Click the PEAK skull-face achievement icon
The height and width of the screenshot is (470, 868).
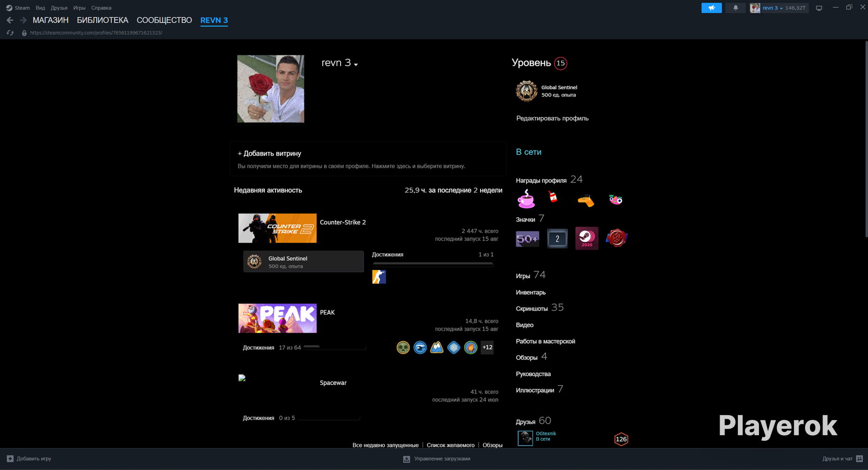[x=403, y=347]
